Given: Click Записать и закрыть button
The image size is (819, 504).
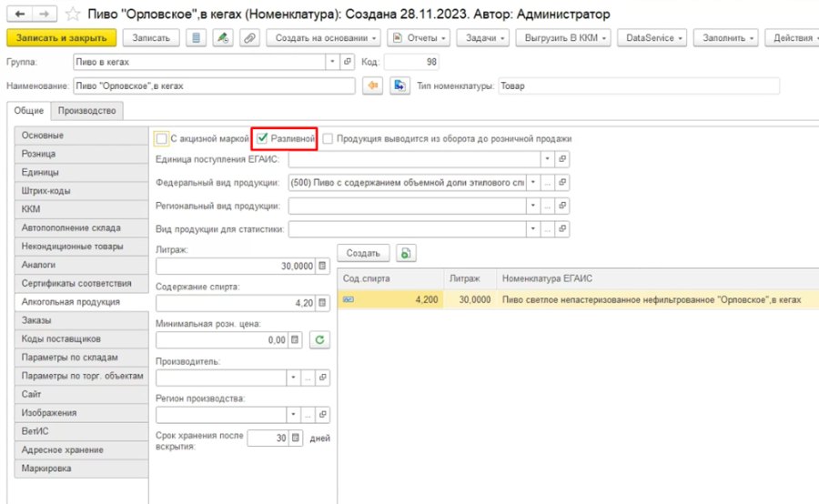Looking at the screenshot, I should tap(62, 38).
